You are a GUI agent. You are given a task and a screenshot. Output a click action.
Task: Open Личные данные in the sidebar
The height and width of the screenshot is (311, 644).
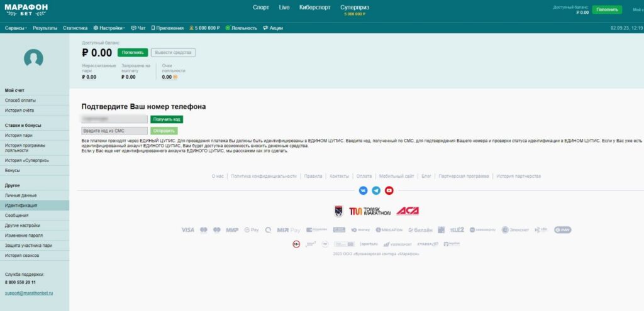tap(35, 195)
